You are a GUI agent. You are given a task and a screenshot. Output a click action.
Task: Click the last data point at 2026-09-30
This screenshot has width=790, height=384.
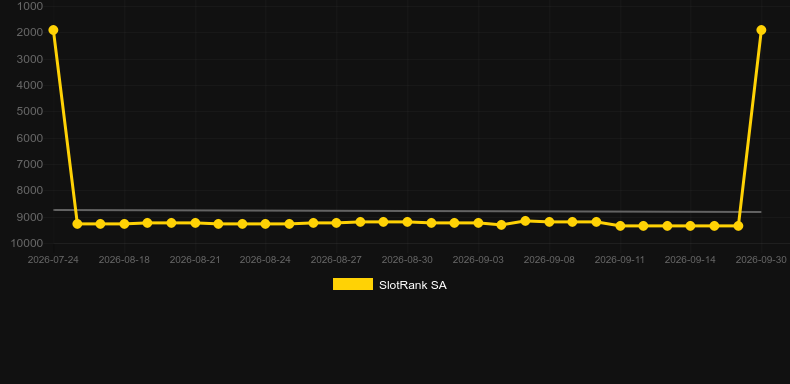pyautogui.click(x=761, y=30)
